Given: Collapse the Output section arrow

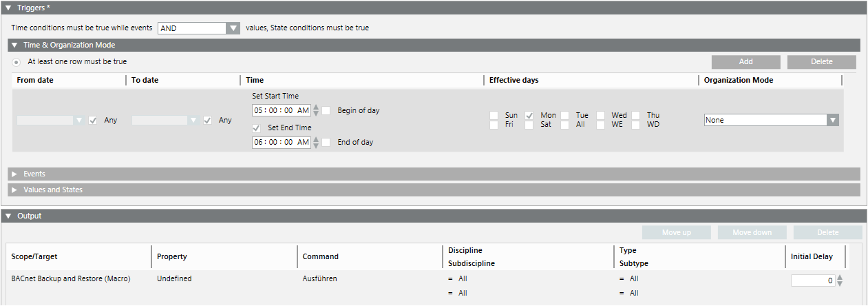Looking at the screenshot, I should click(8, 216).
